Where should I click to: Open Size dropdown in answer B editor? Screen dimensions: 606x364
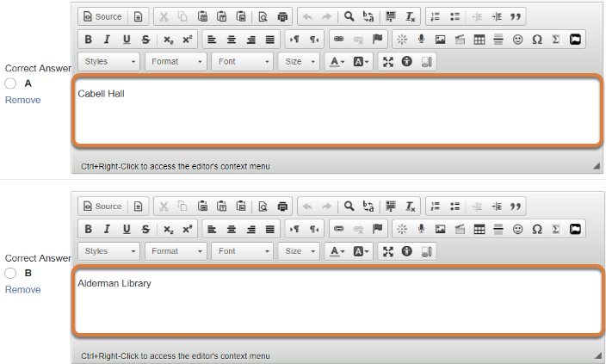click(300, 251)
